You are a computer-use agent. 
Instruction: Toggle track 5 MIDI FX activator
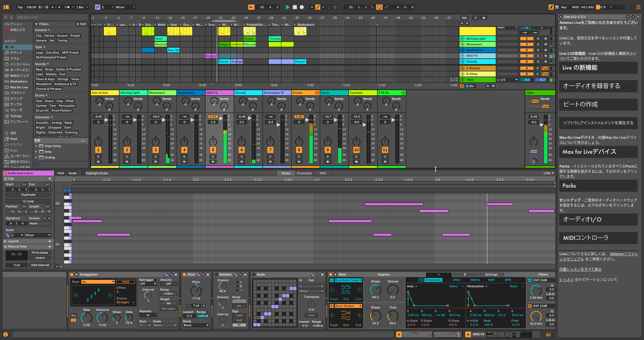(213, 150)
